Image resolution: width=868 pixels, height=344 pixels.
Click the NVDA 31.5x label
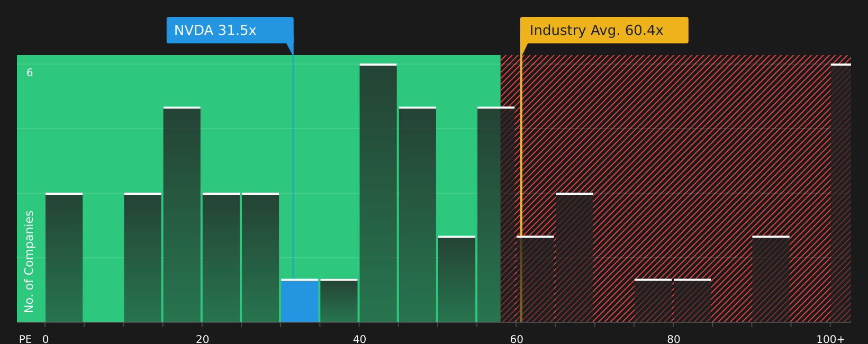[x=230, y=30]
